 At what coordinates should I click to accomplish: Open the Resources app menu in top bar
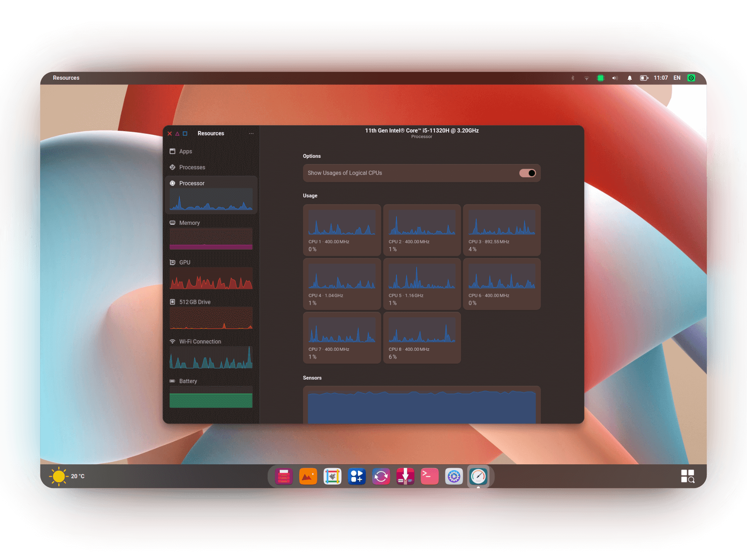[x=66, y=78]
